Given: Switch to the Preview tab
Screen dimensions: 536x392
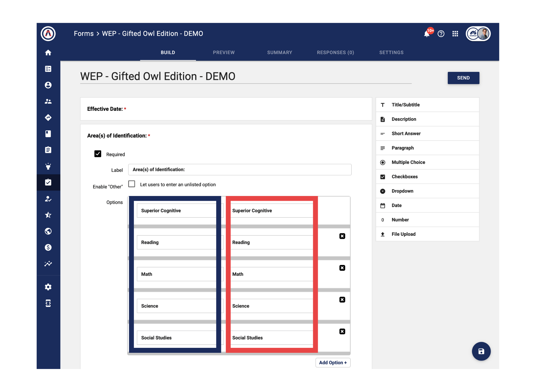Looking at the screenshot, I should 224,52.
